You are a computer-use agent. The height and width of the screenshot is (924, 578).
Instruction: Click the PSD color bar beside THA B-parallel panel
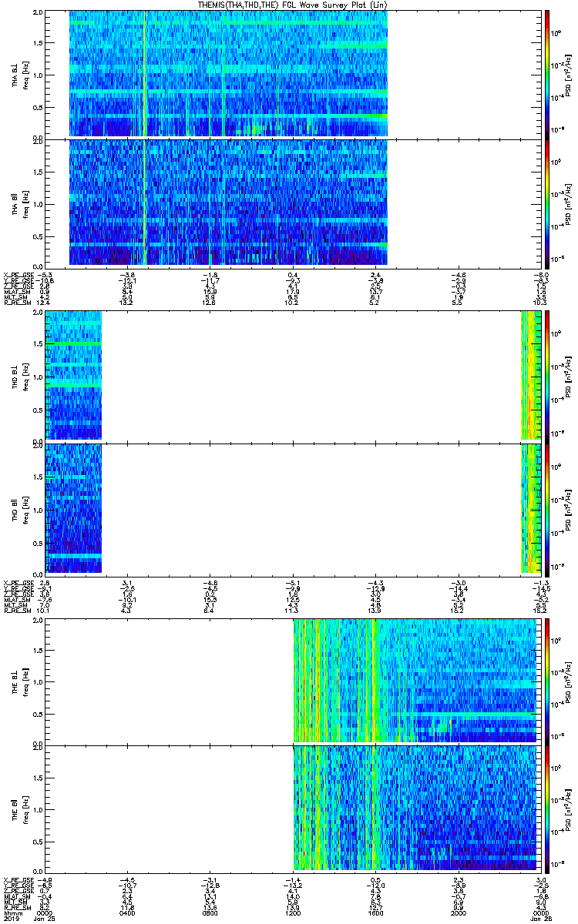(548, 203)
